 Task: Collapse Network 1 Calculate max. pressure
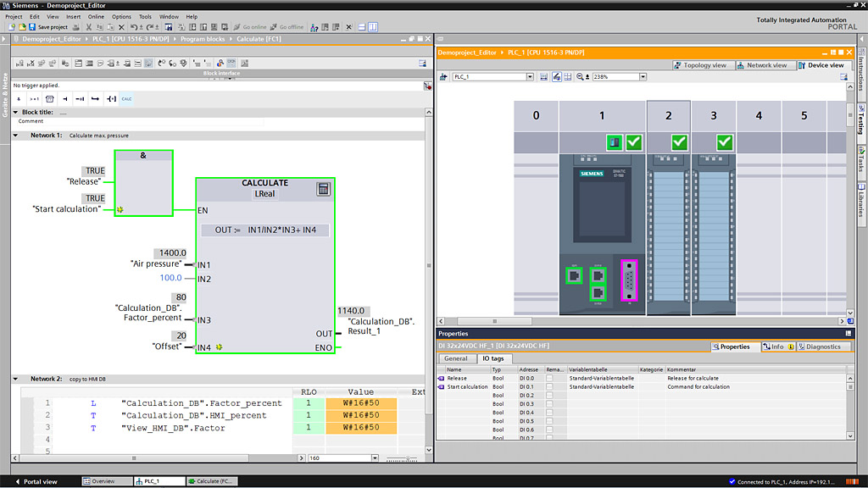[15, 136]
